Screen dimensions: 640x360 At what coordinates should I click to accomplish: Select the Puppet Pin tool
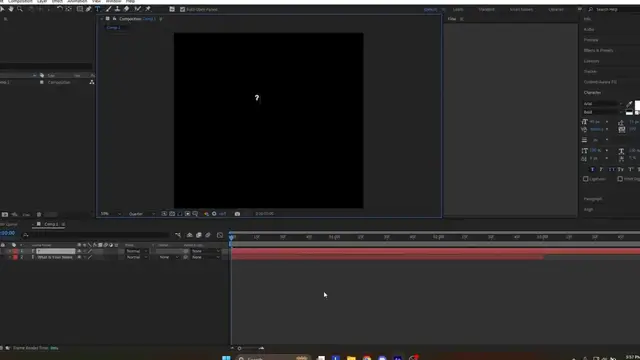click(x=148, y=9)
